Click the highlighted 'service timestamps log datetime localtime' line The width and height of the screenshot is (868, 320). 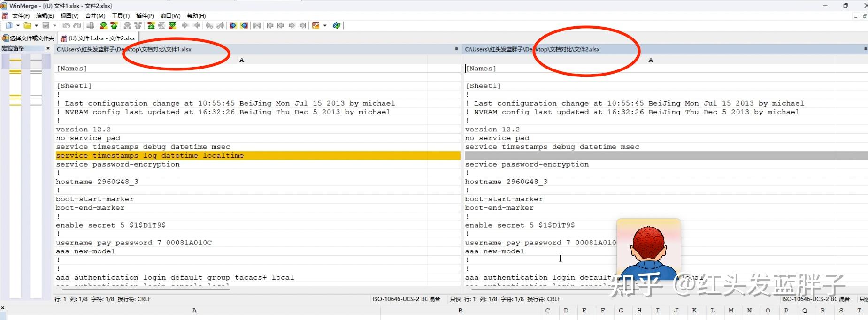click(x=257, y=155)
